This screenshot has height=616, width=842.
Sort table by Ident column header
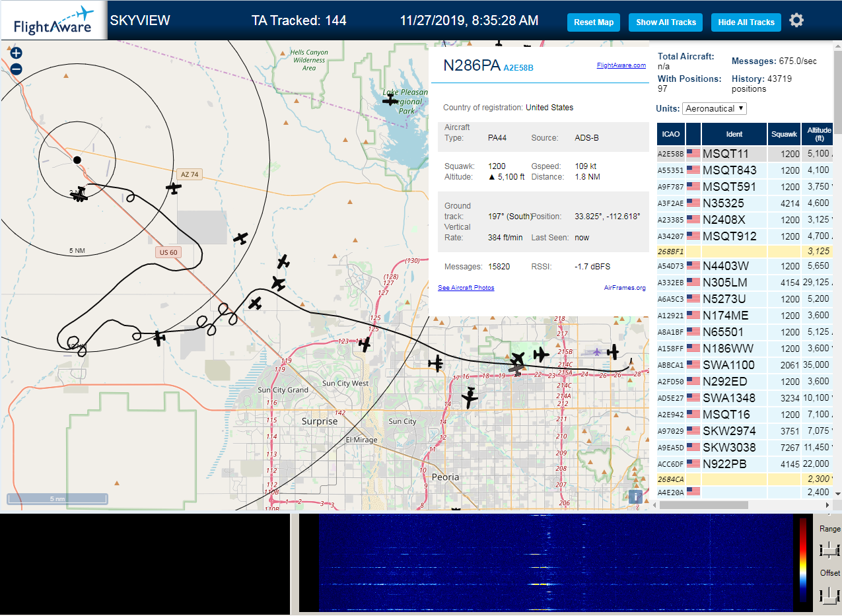pyautogui.click(x=734, y=134)
